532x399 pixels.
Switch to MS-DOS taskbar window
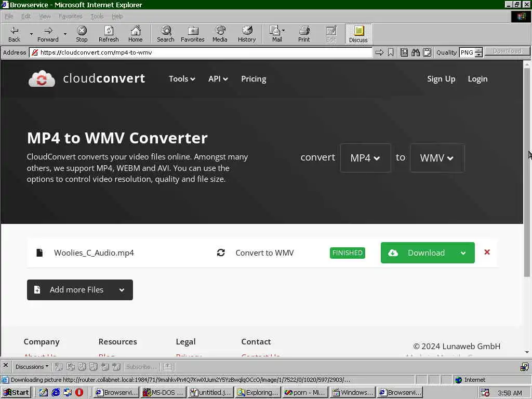[x=164, y=393]
